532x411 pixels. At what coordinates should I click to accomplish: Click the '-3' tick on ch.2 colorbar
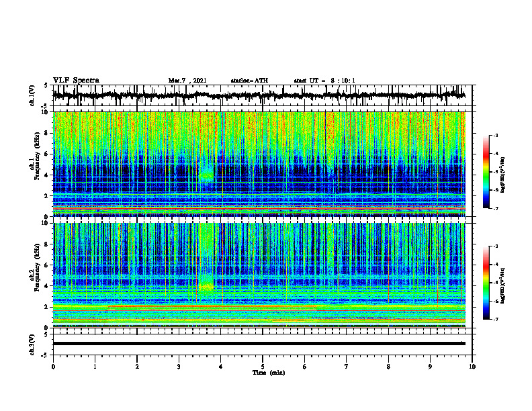pyautogui.click(x=495, y=246)
